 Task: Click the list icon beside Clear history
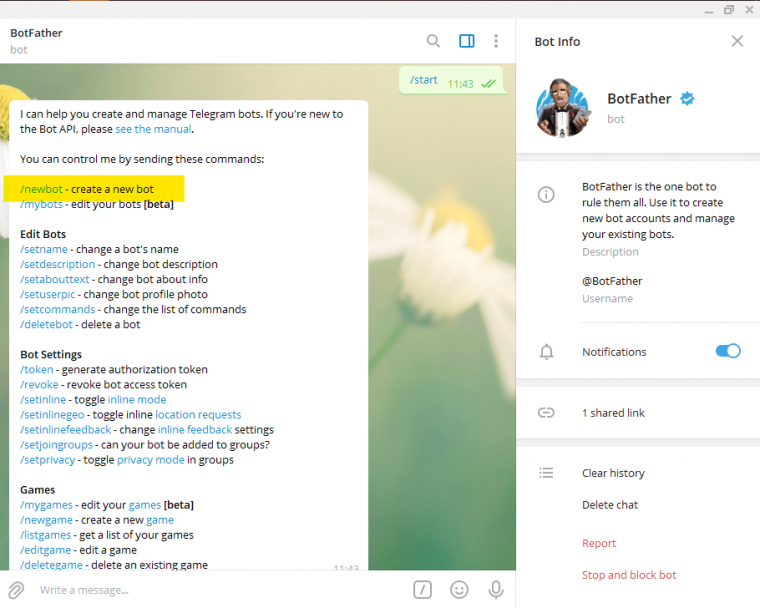pos(546,473)
